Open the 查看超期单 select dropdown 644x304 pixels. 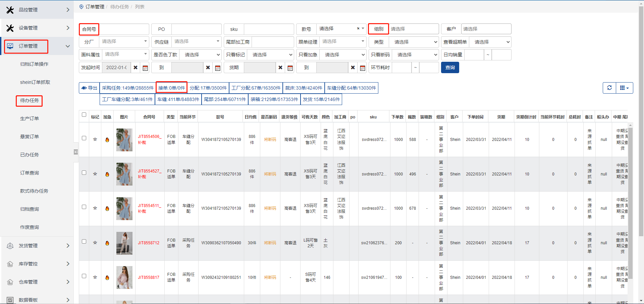coord(489,42)
